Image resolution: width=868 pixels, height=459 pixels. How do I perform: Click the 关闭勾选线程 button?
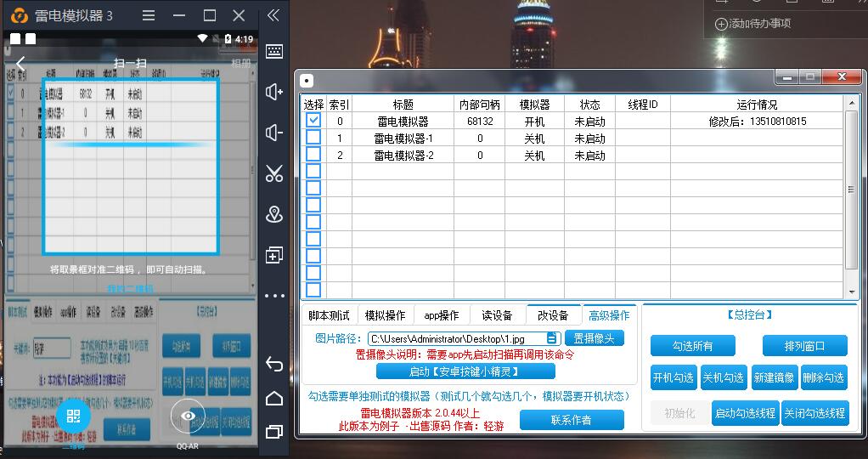814,414
